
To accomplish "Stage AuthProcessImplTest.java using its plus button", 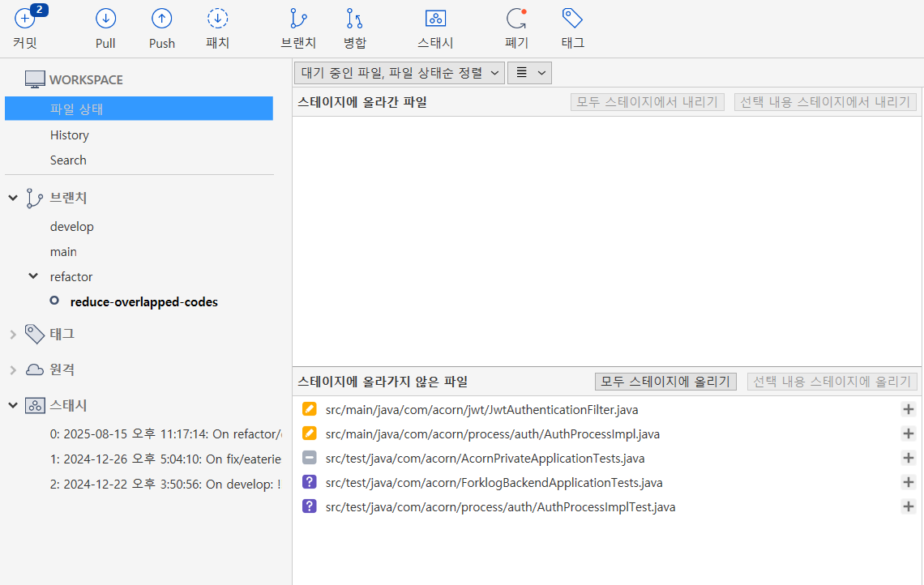I will coord(908,507).
